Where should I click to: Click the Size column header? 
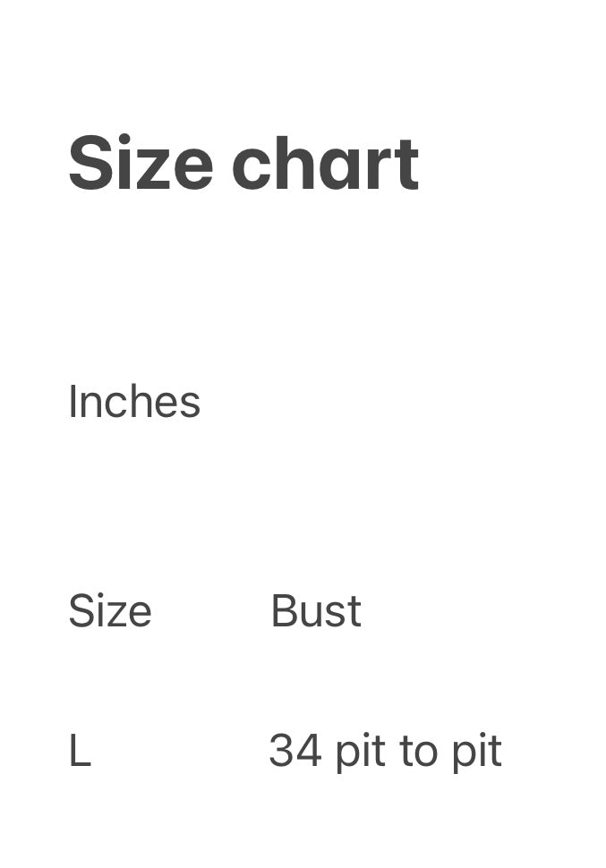coord(110,612)
